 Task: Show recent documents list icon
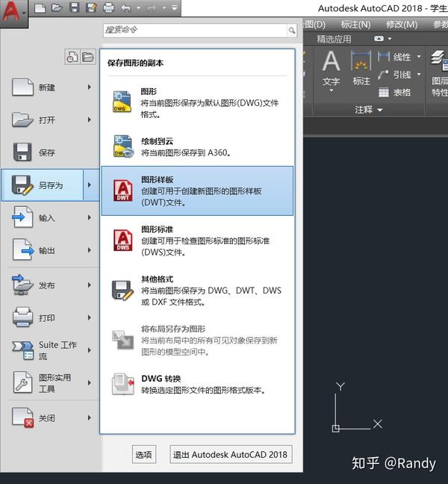(72, 57)
